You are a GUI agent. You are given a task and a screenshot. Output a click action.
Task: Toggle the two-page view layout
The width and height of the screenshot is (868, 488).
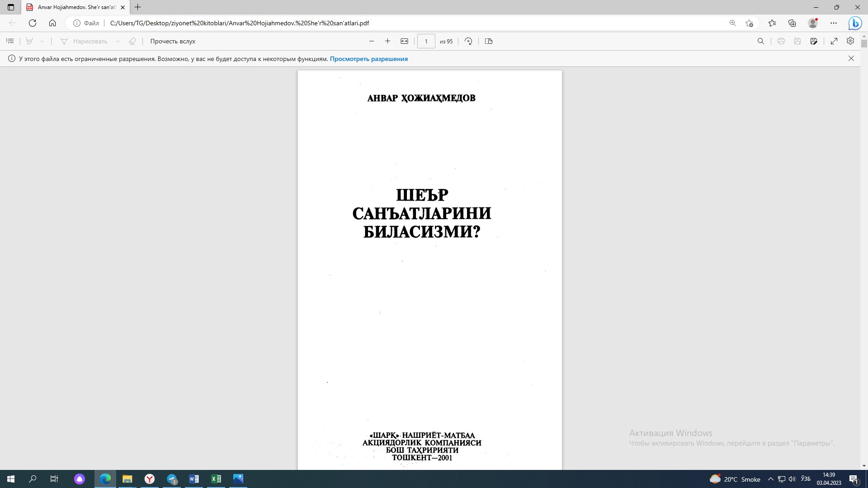tap(489, 41)
